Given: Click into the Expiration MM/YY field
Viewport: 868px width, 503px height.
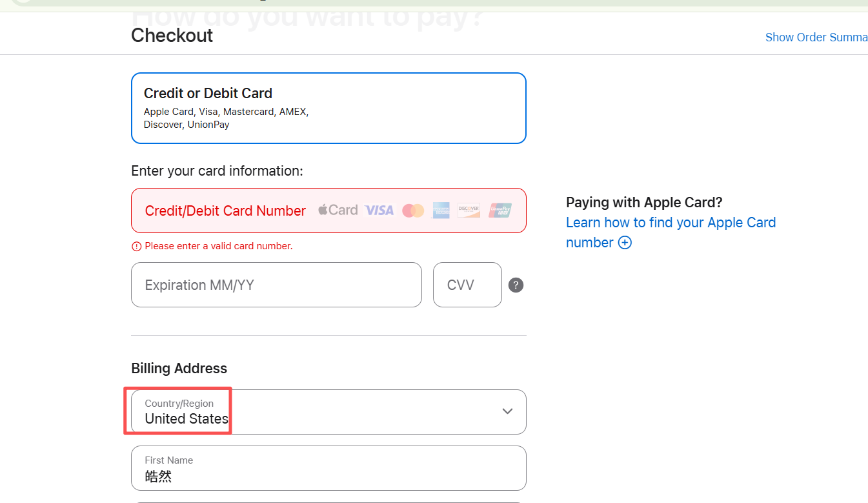Looking at the screenshot, I should tap(276, 285).
